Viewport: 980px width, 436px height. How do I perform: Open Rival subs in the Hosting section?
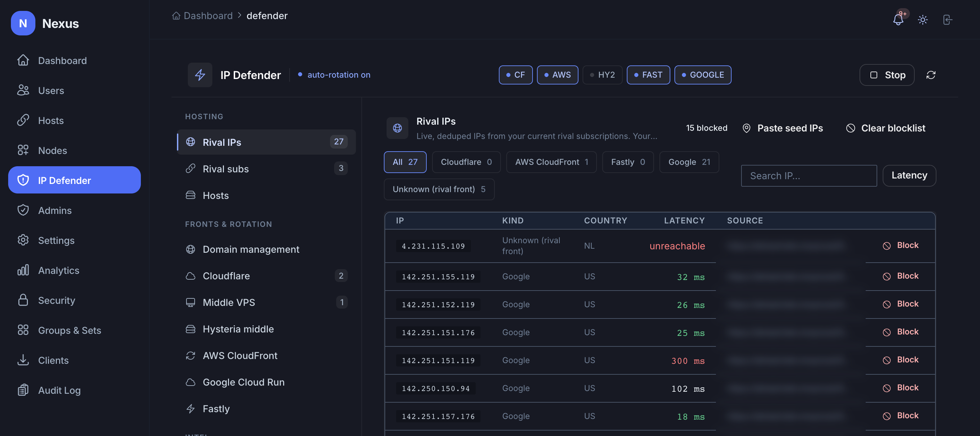pos(266,169)
